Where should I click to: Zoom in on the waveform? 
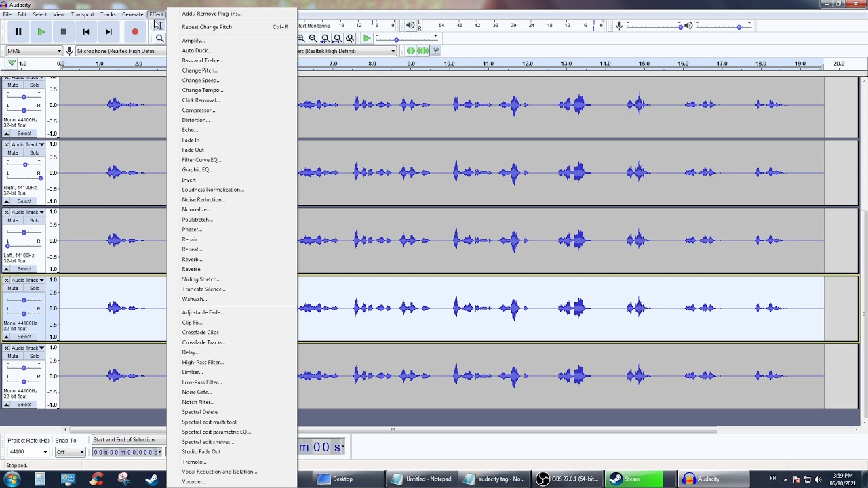click(x=301, y=39)
